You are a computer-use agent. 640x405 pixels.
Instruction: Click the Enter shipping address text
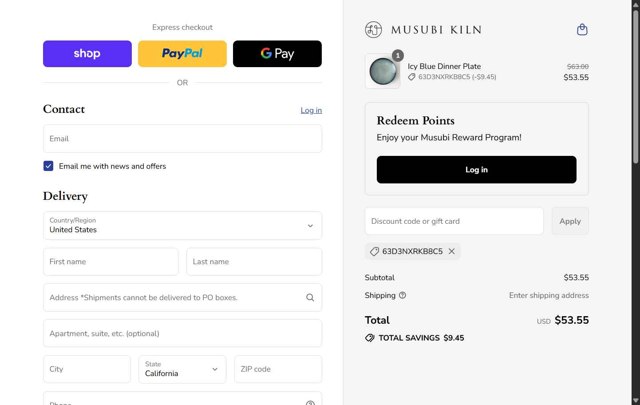(x=549, y=295)
